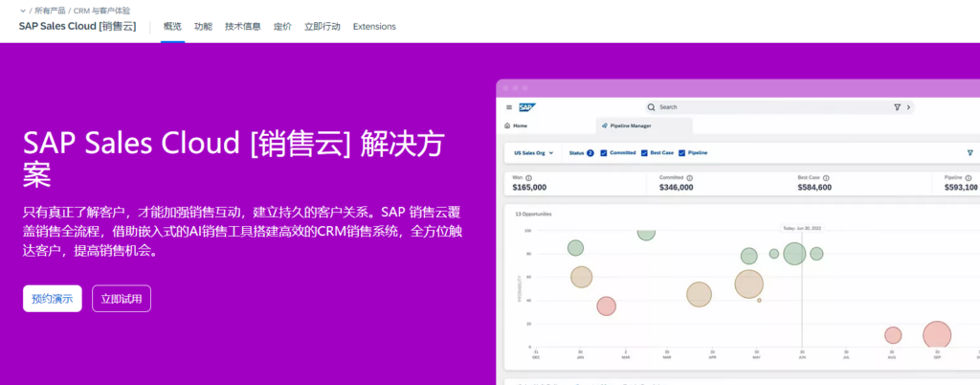Click the Status count badge showing 2

590,153
